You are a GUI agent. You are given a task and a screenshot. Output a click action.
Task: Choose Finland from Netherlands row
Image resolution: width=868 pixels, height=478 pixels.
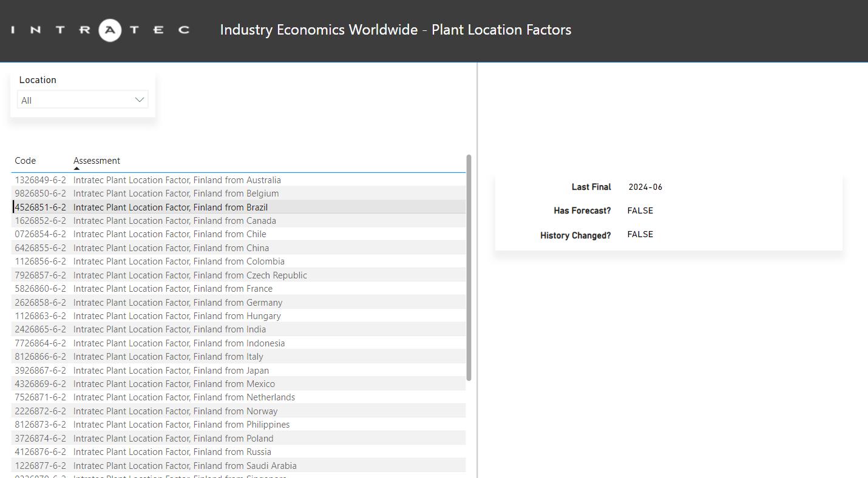184,397
